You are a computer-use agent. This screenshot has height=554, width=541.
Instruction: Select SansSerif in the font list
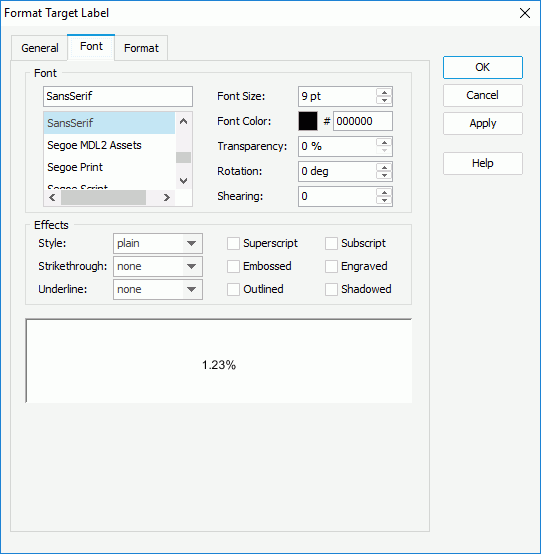(109, 123)
